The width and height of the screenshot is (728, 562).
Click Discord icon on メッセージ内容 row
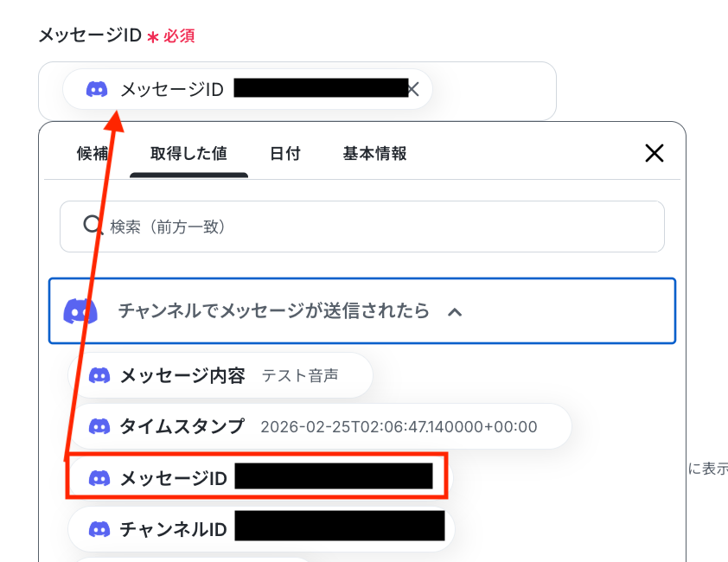pyautogui.click(x=99, y=375)
